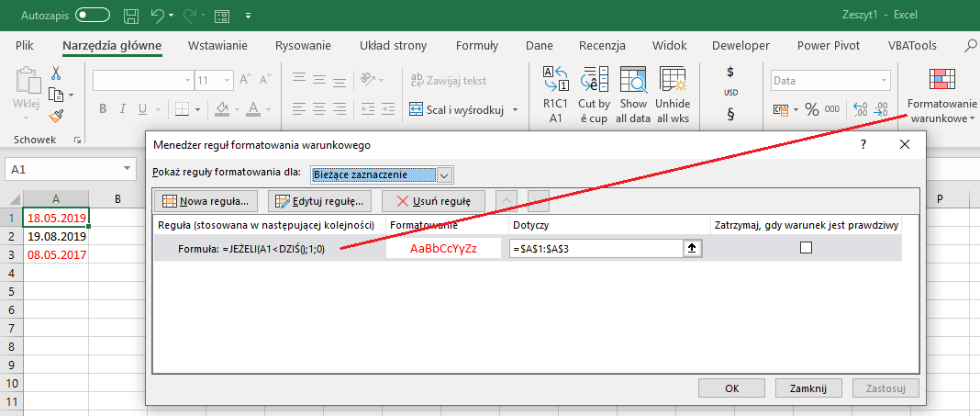
Task: Open the VBATools tab
Action: 912,45
